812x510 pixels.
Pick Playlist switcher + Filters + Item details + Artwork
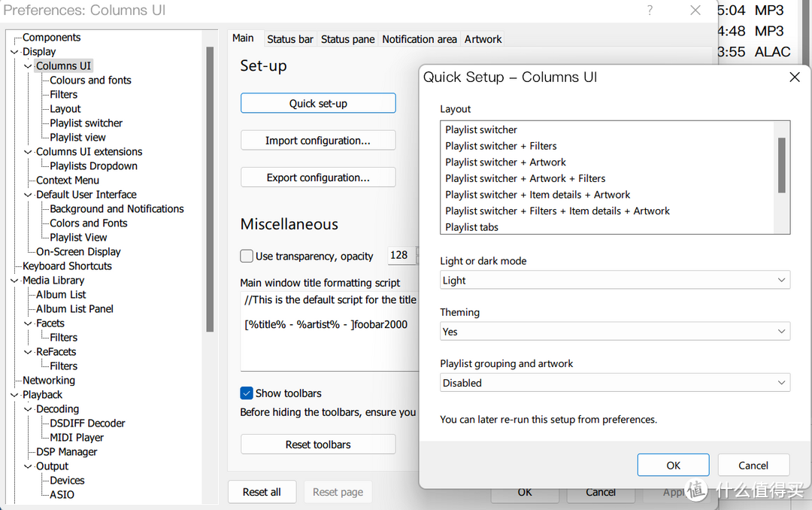607,211
